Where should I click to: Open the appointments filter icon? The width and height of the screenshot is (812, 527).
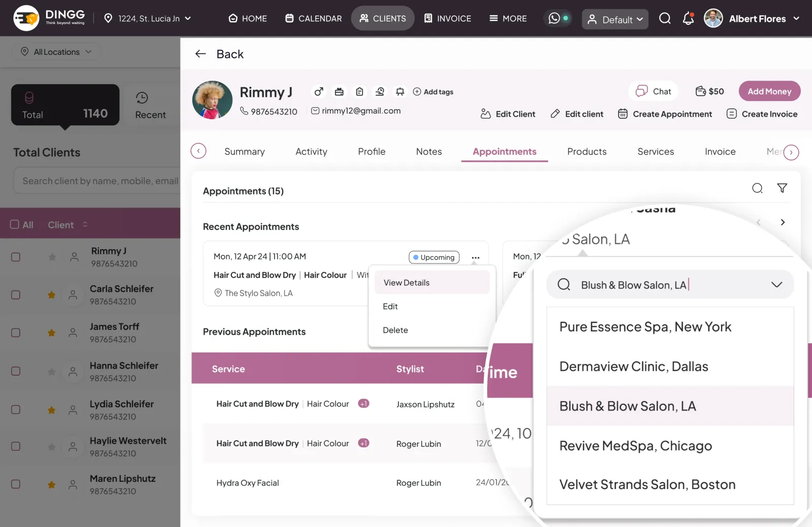pos(782,188)
